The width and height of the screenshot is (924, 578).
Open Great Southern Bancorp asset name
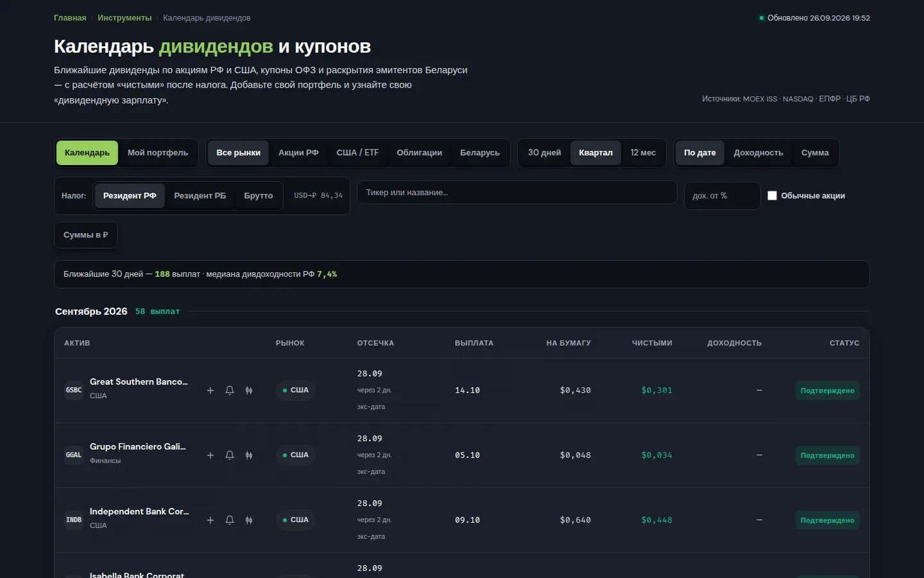139,381
